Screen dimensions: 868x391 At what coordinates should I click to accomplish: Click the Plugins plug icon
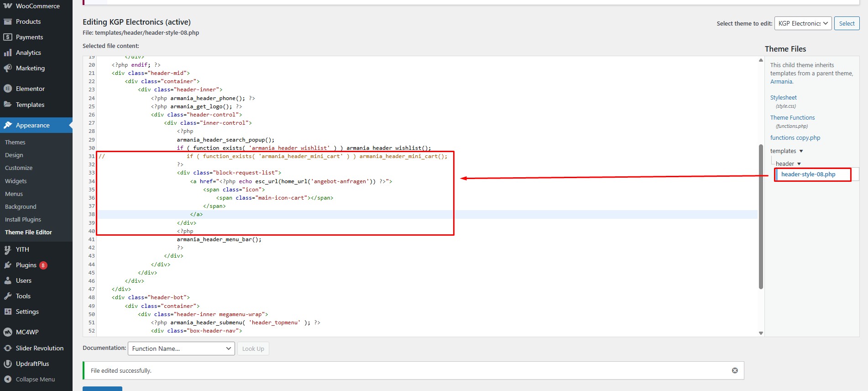point(8,265)
